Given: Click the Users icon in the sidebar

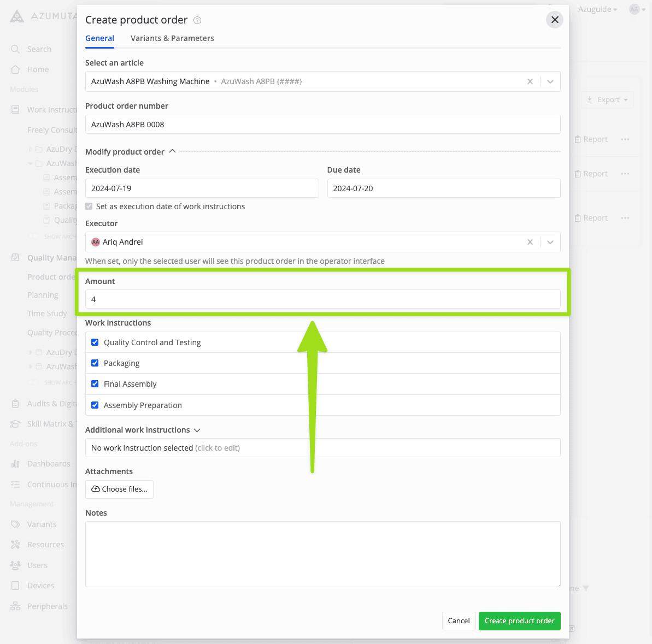Looking at the screenshot, I should (15, 565).
